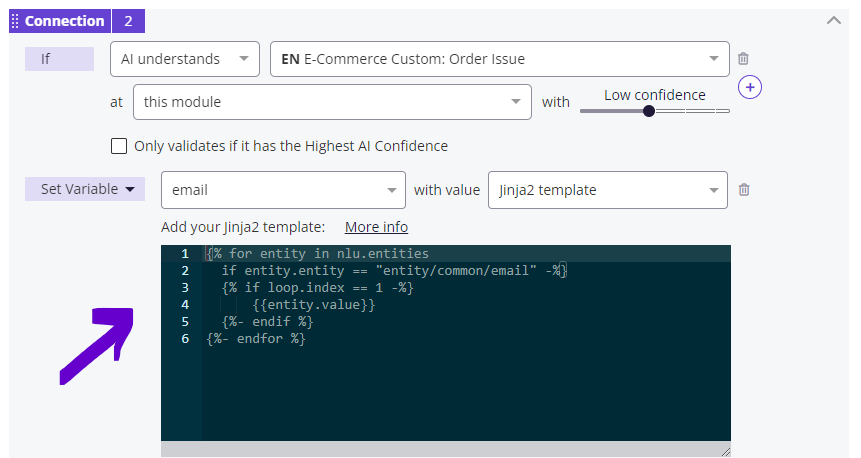Open the AI understands dropdown

[184, 59]
